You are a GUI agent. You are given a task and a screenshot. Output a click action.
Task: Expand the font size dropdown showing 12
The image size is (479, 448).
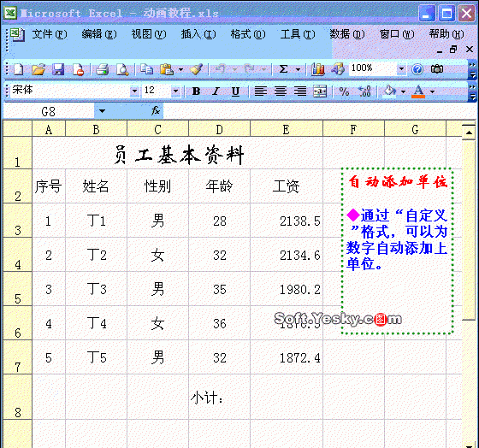(175, 91)
